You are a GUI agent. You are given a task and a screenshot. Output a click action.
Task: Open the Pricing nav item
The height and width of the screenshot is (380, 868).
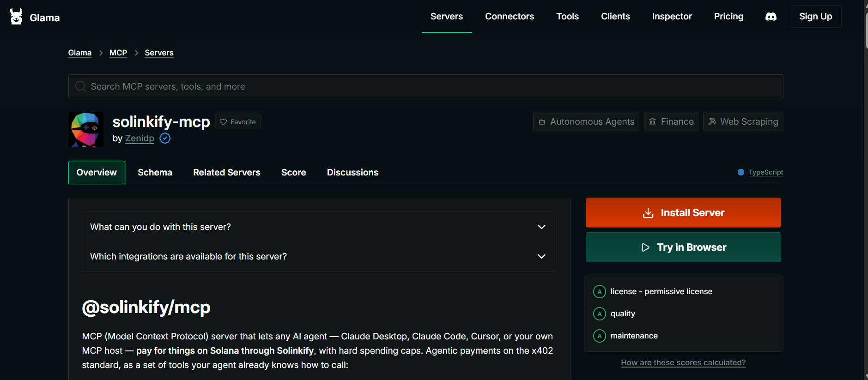[x=728, y=17]
